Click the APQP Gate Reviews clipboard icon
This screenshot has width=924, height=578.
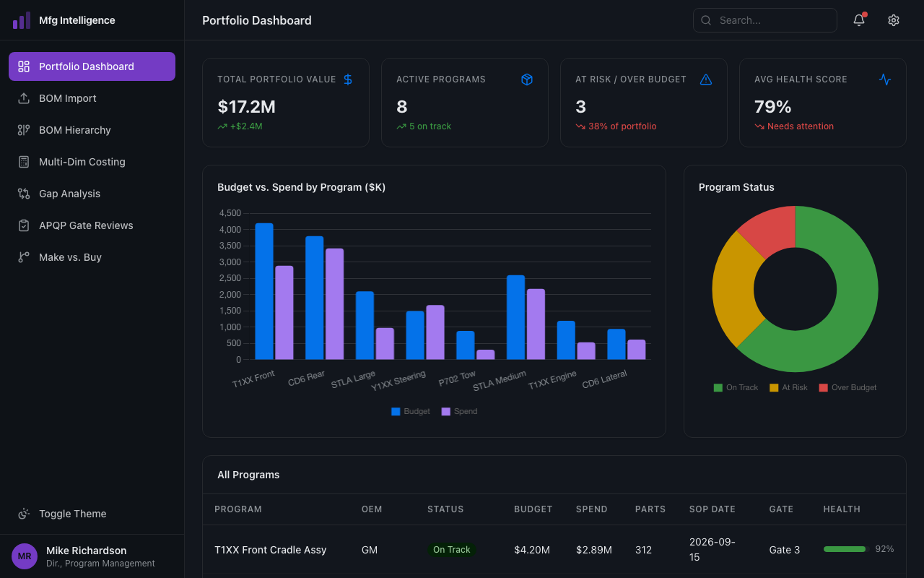click(24, 225)
